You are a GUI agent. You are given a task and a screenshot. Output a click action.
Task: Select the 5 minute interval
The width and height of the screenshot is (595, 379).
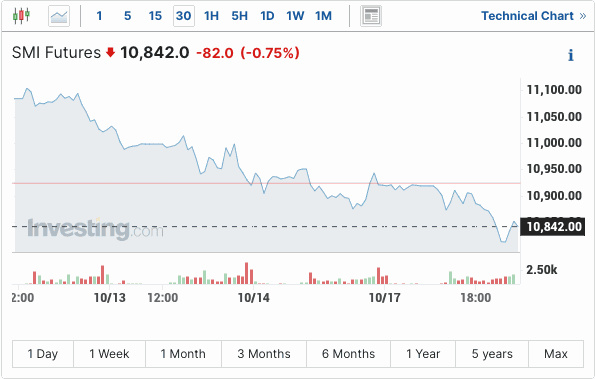pyautogui.click(x=128, y=16)
